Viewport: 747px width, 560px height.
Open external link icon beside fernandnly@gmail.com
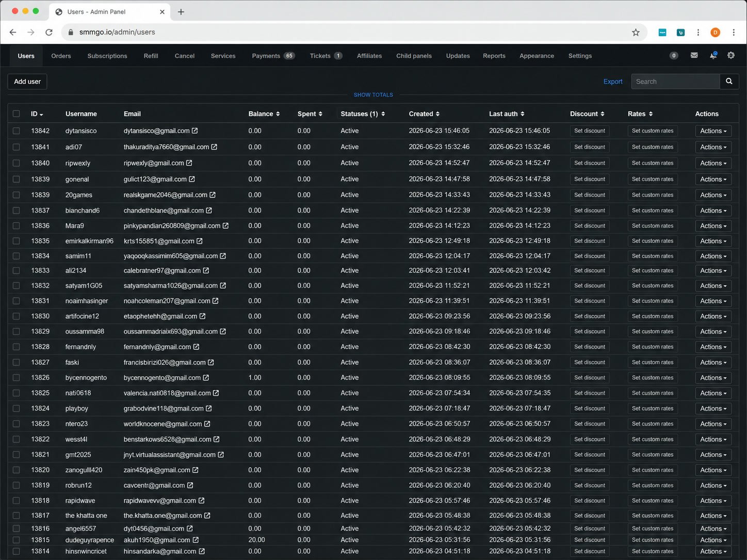click(x=196, y=347)
